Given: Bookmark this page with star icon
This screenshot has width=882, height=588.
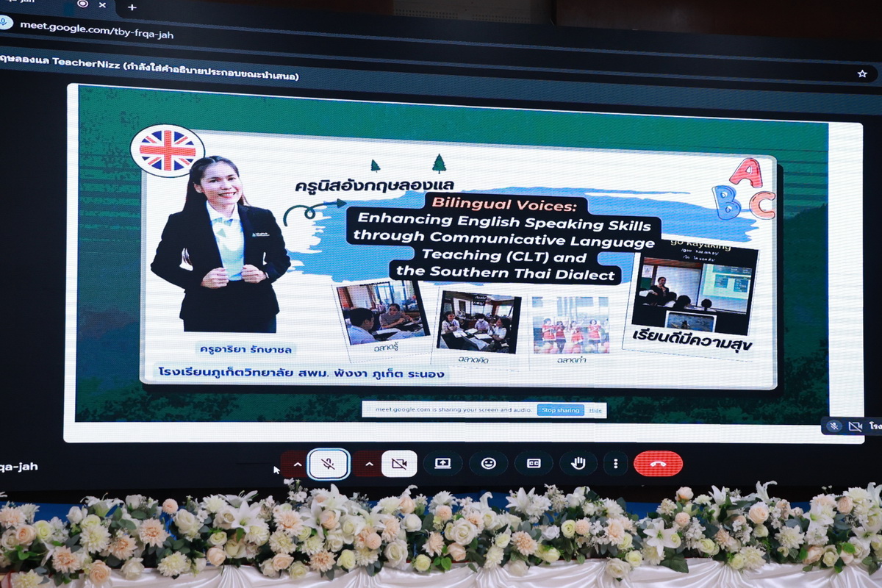Looking at the screenshot, I should coord(862,73).
